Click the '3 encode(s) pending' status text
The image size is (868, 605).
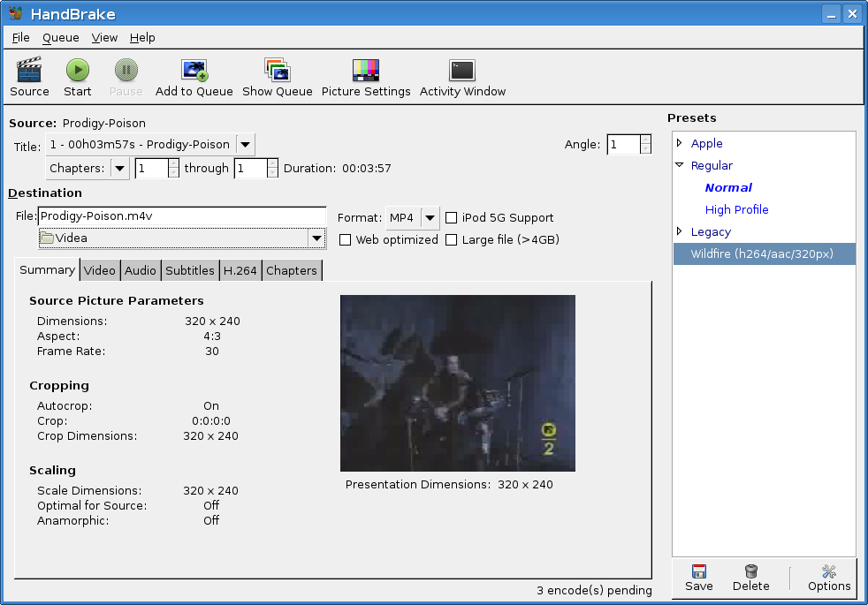[594, 591]
